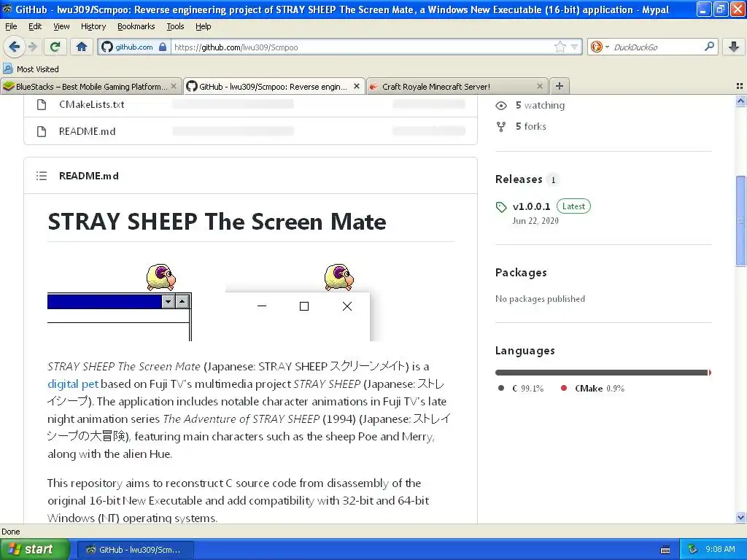
Task: Open the Bookmarks menu
Action: click(136, 26)
